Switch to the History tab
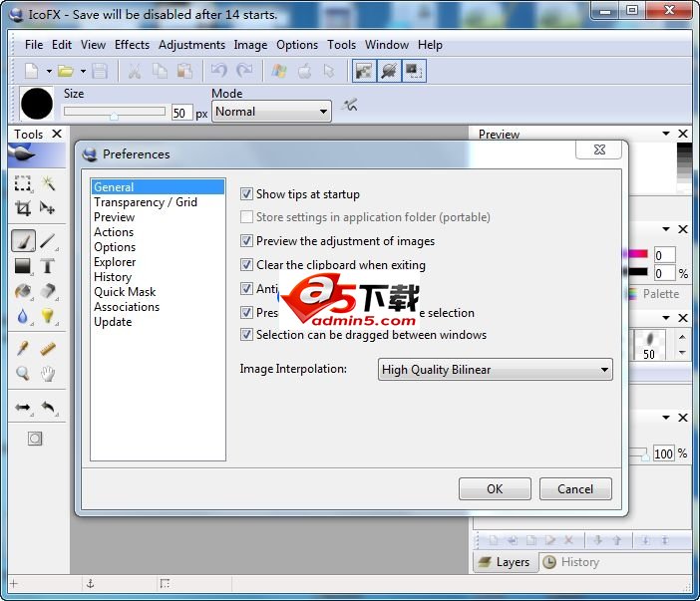 tap(571, 562)
